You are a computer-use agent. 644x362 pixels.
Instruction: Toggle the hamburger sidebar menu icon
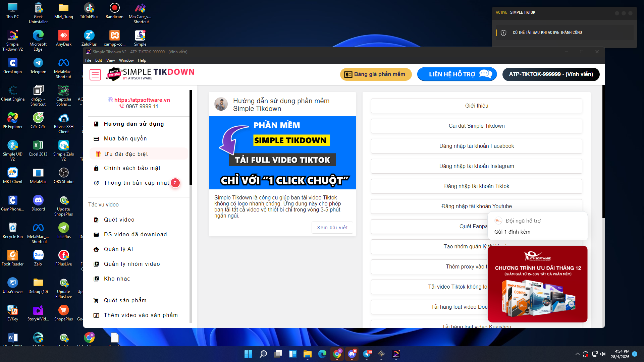pyautogui.click(x=95, y=74)
